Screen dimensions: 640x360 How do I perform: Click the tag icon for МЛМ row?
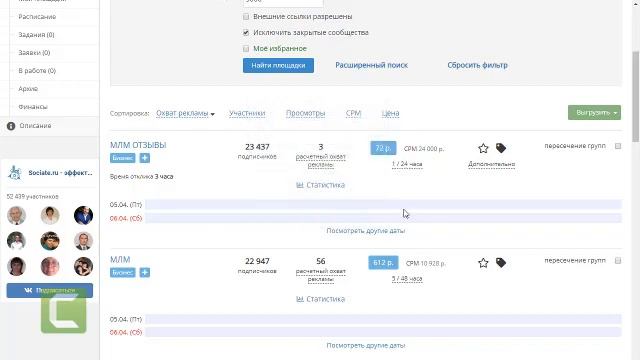[501, 263]
